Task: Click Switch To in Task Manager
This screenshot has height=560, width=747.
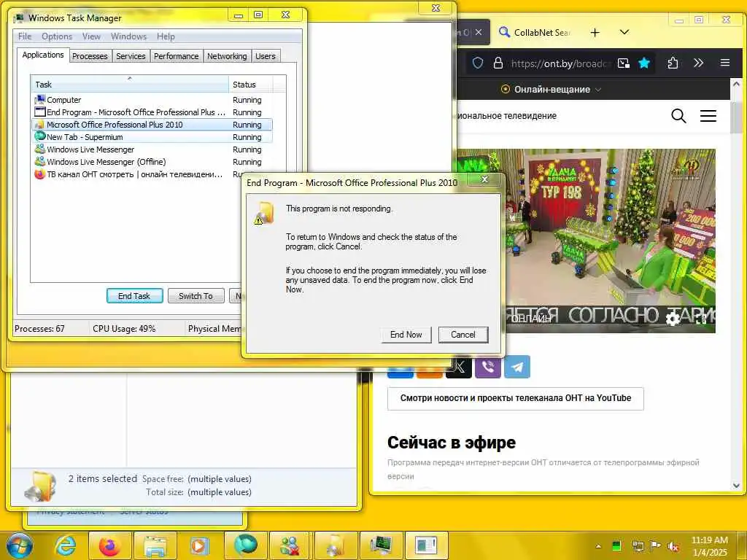Action: pos(196,296)
